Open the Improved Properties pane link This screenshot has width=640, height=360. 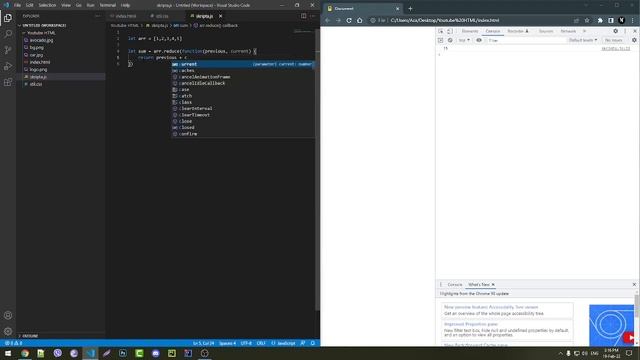[x=471, y=324]
